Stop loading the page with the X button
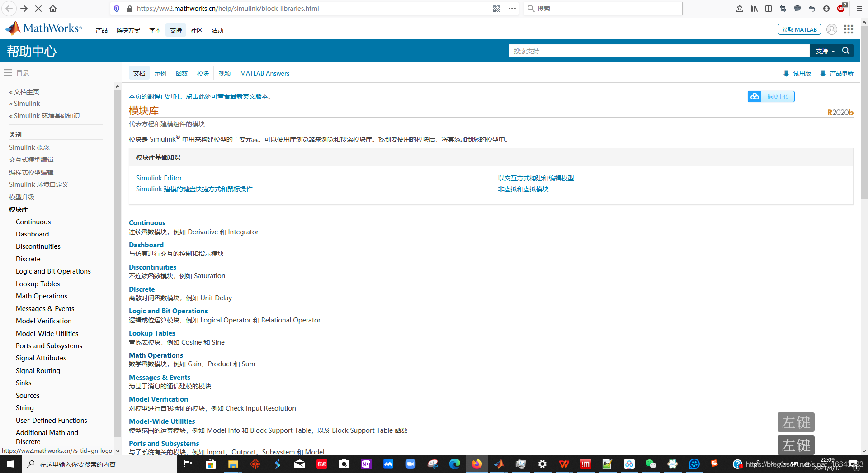 coord(38,9)
